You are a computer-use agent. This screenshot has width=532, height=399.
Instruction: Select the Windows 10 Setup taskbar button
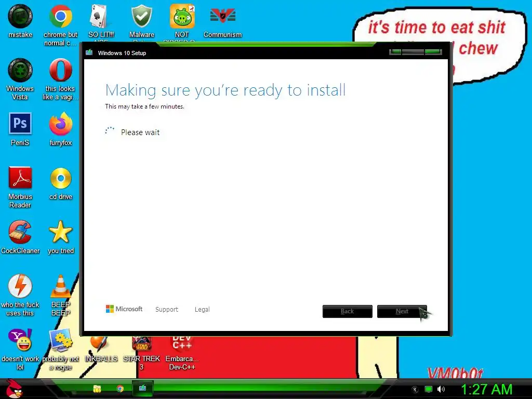click(142, 389)
